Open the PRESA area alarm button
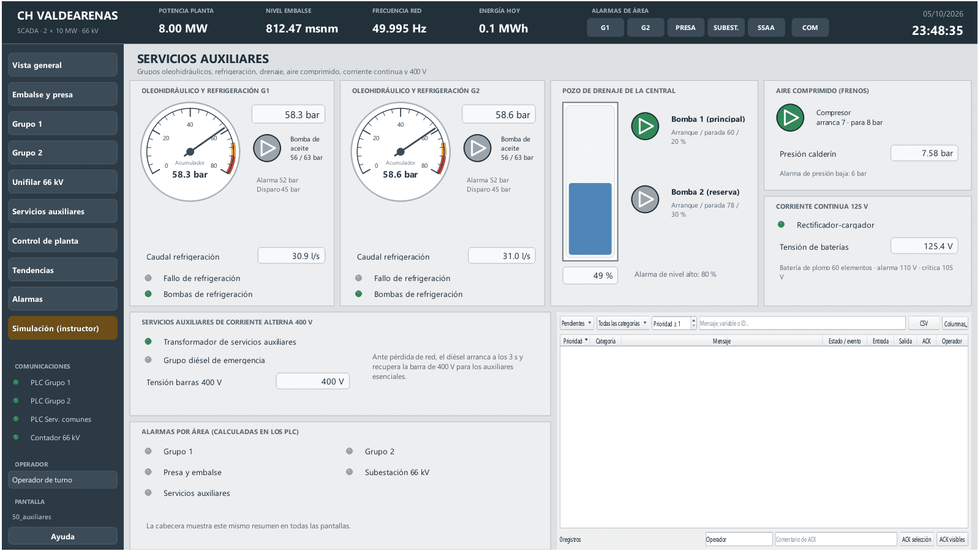 685,28
